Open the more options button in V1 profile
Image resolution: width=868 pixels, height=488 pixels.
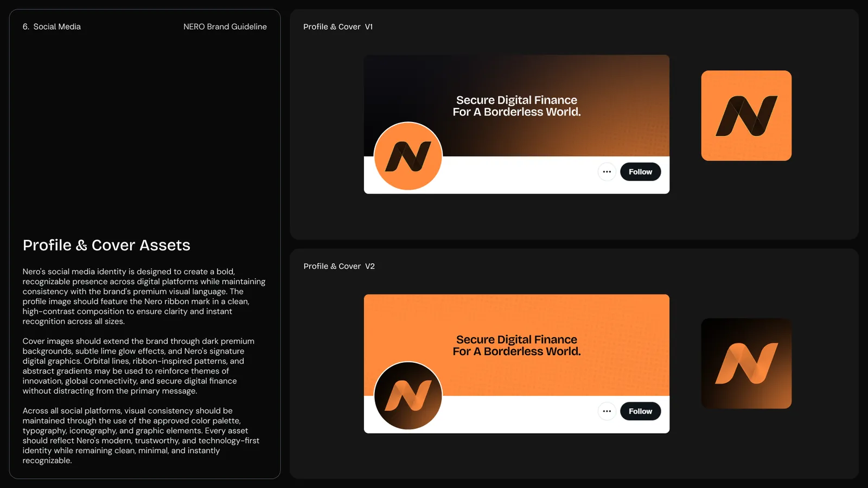point(607,172)
